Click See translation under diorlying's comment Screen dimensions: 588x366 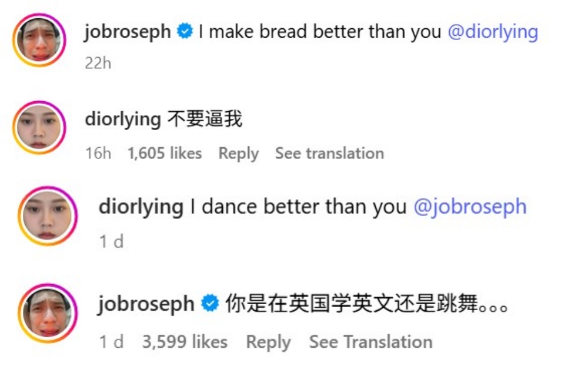(x=329, y=153)
